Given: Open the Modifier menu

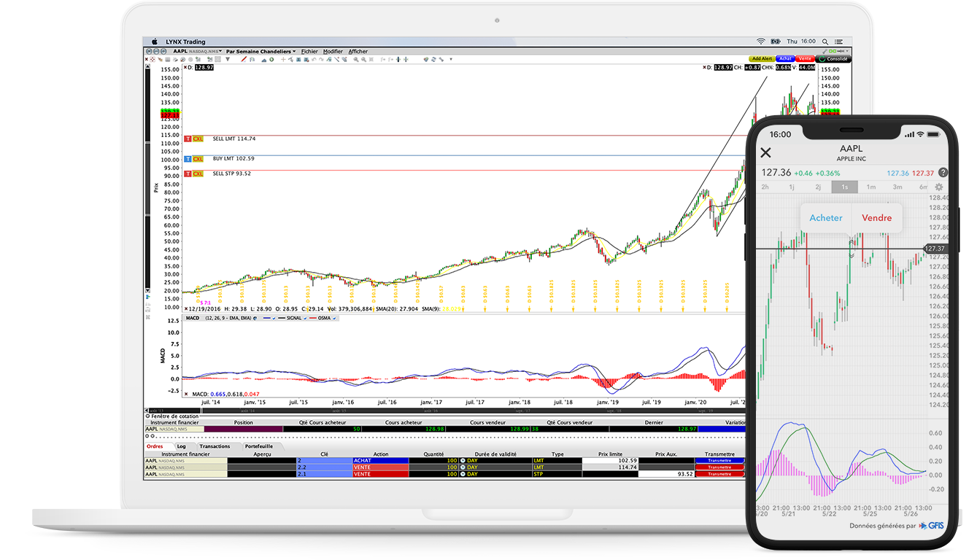Looking at the screenshot, I should click(333, 52).
